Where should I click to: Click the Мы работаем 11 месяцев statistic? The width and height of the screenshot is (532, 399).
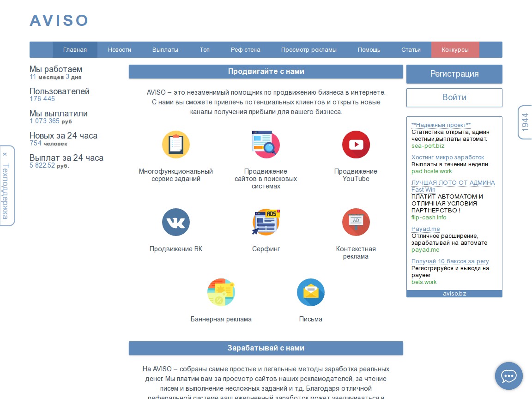click(x=55, y=73)
